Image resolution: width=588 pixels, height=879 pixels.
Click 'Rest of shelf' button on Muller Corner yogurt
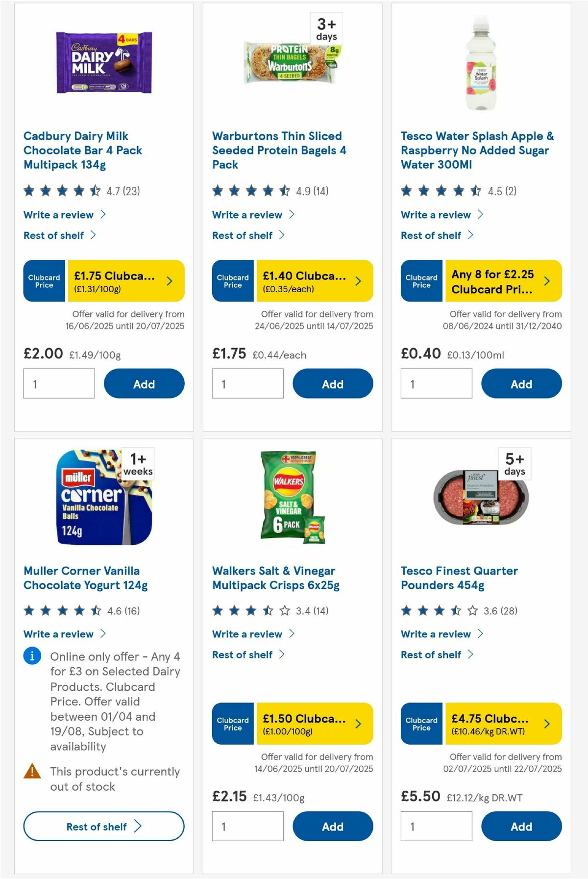pos(103,826)
